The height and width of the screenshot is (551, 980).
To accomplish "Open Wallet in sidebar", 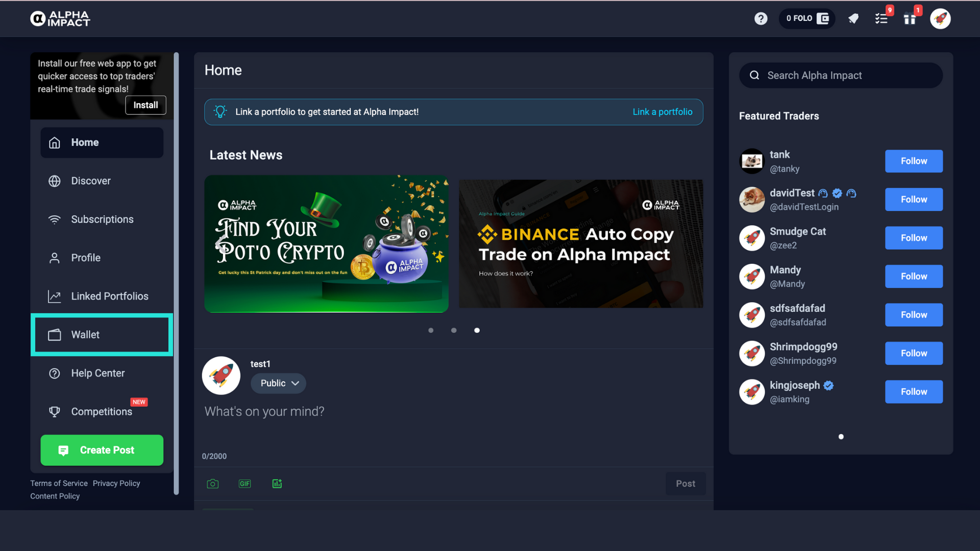I will click(x=102, y=335).
